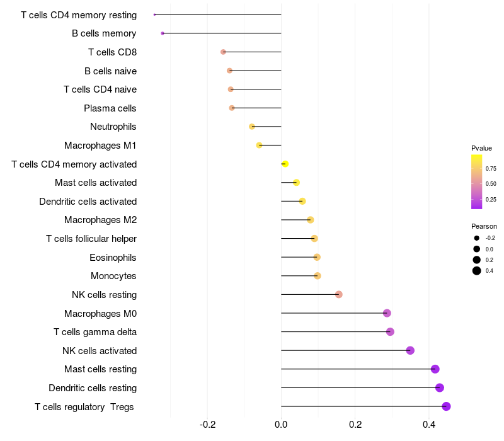Viewport: 504px width, 441px height.
Task: Click the Neutrophils axis label
Action: 113,127
